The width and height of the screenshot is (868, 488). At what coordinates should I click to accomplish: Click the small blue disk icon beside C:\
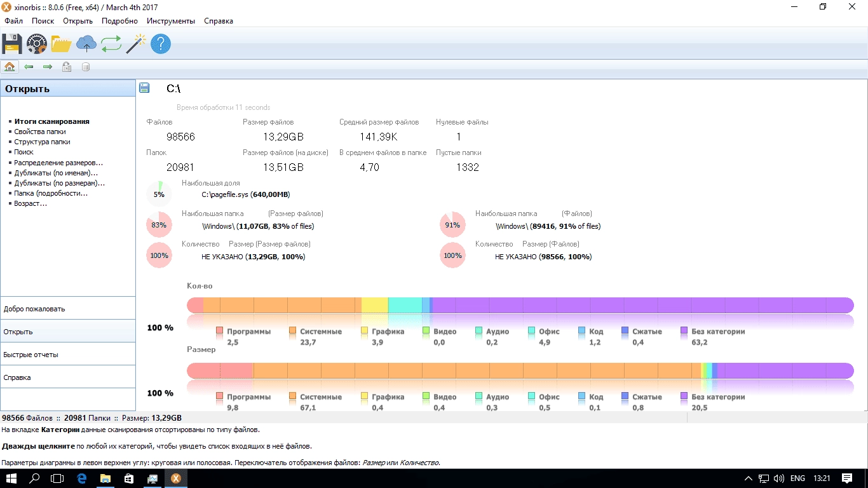click(144, 88)
